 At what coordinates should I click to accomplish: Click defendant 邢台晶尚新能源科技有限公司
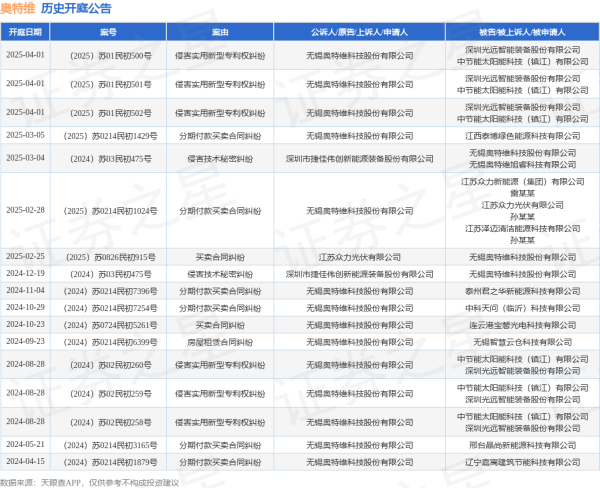522,445
